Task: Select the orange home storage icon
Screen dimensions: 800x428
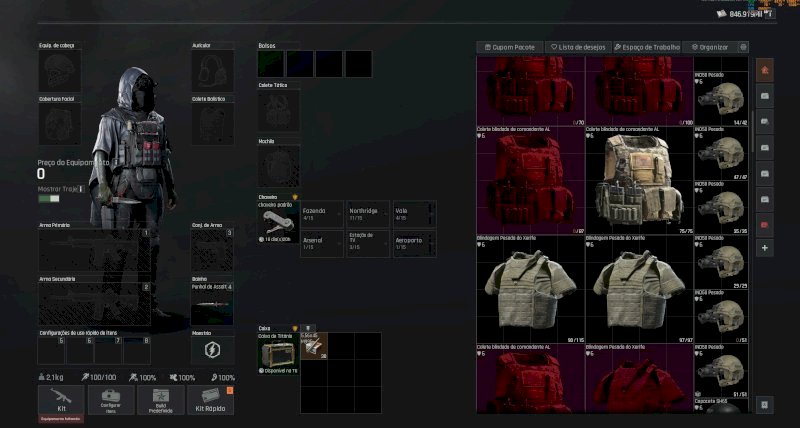Action: coord(764,70)
